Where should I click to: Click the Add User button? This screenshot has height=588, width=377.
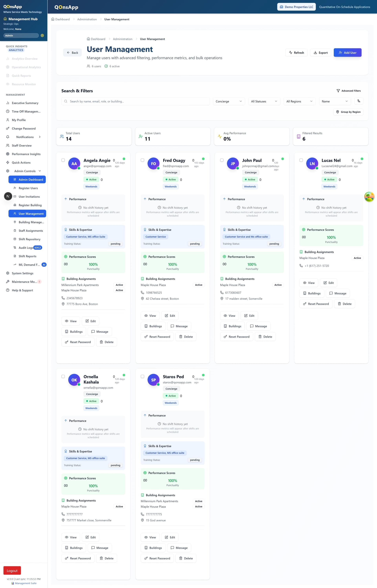tap(347, 53)
